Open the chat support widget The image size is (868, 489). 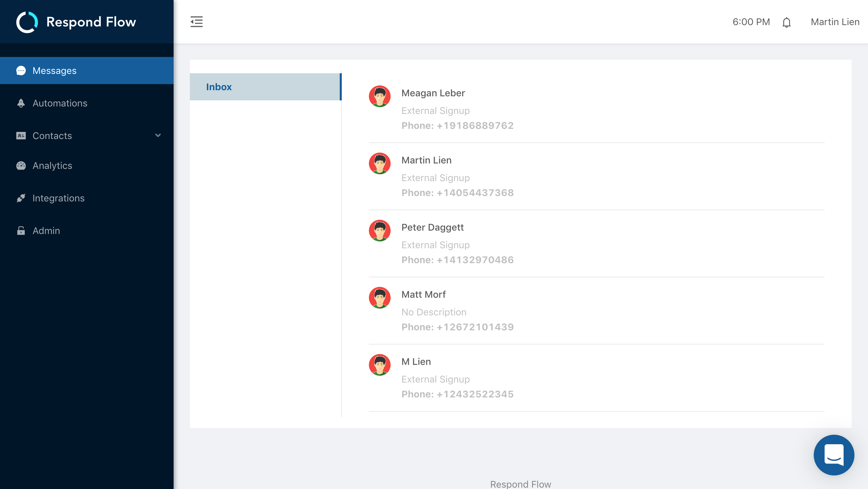point(834,455)
